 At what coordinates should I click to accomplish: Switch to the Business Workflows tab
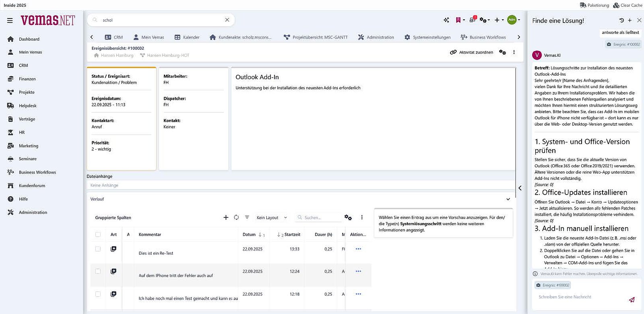(x=483, y=37)
